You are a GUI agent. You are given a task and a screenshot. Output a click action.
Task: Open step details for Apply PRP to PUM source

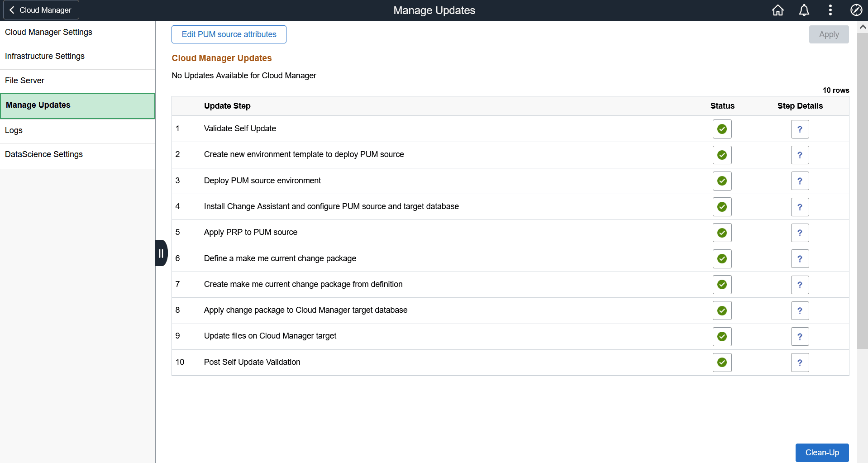tap(799, 233)
